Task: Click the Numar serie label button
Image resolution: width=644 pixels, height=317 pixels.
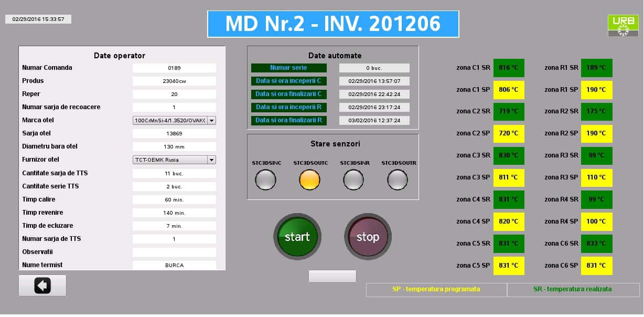Action: pyautogui.click(x=288, y=68)
